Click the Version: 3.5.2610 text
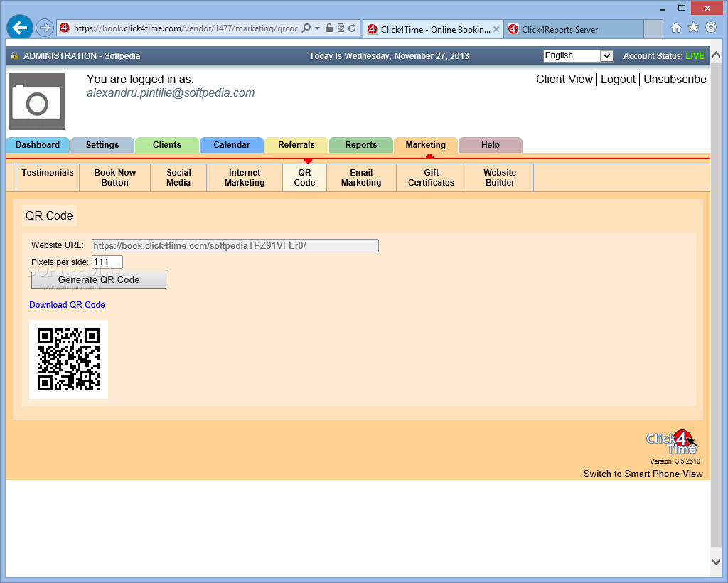Viewport: 728px width, 583px height. click(x=675, y=461)
